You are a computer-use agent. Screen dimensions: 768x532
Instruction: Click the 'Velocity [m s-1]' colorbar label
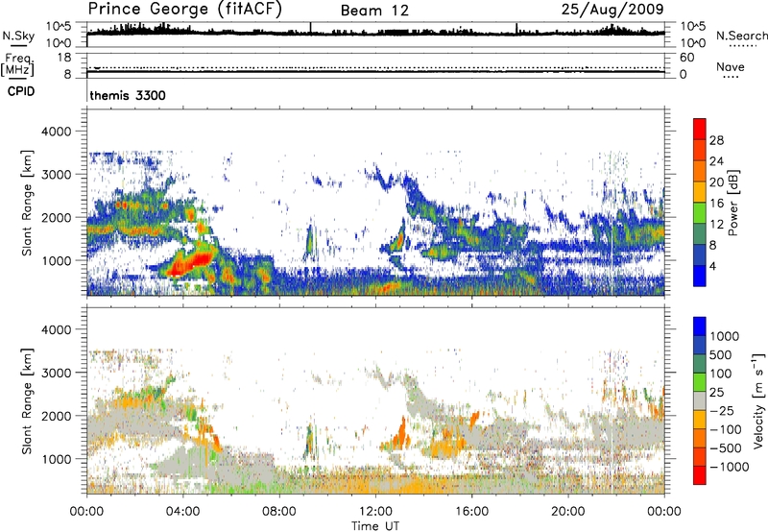pos(759,400)
